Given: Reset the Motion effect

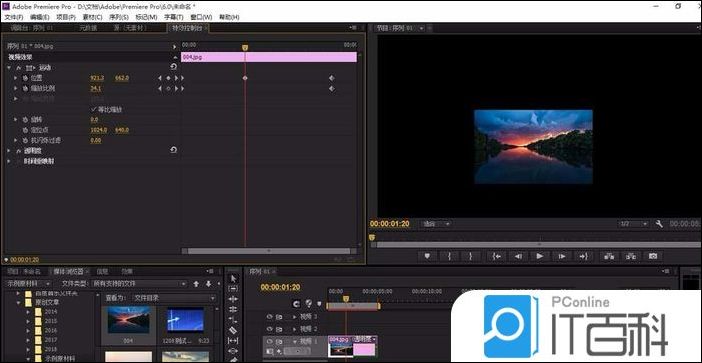Looking at the screenshot, I should click(173, 67).
